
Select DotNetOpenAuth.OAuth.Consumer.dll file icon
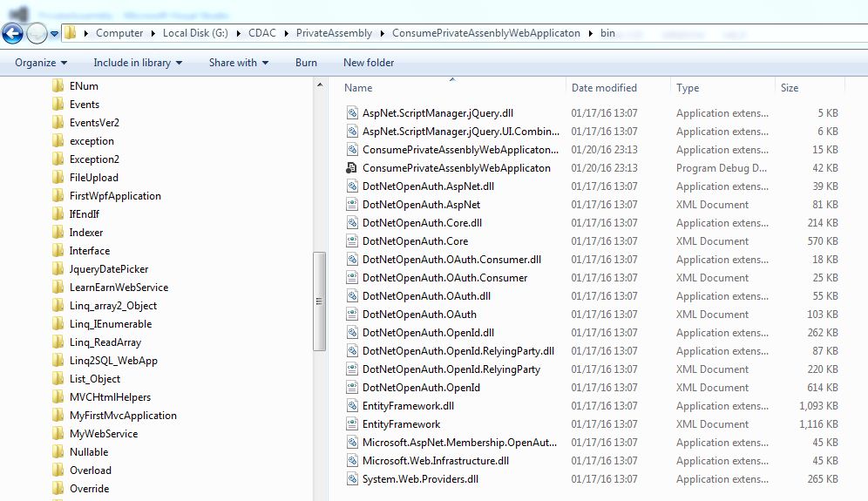[x=351, y=259]
